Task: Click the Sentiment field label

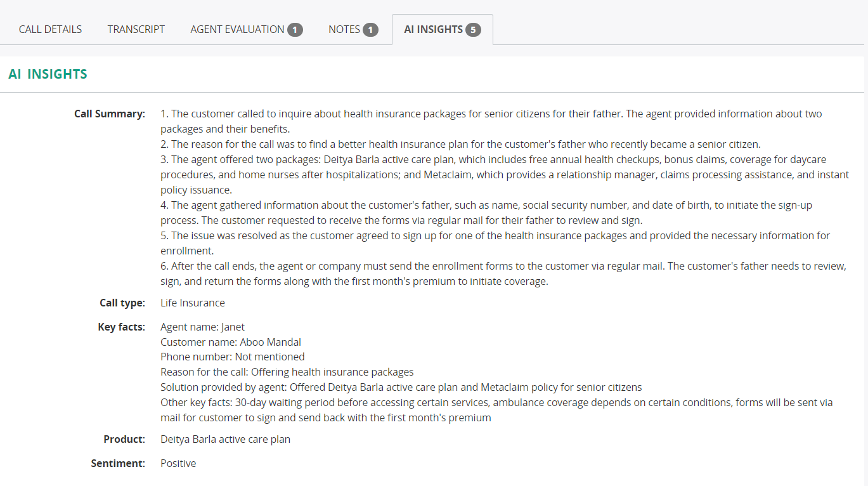Action: click(x=118, y=464)
